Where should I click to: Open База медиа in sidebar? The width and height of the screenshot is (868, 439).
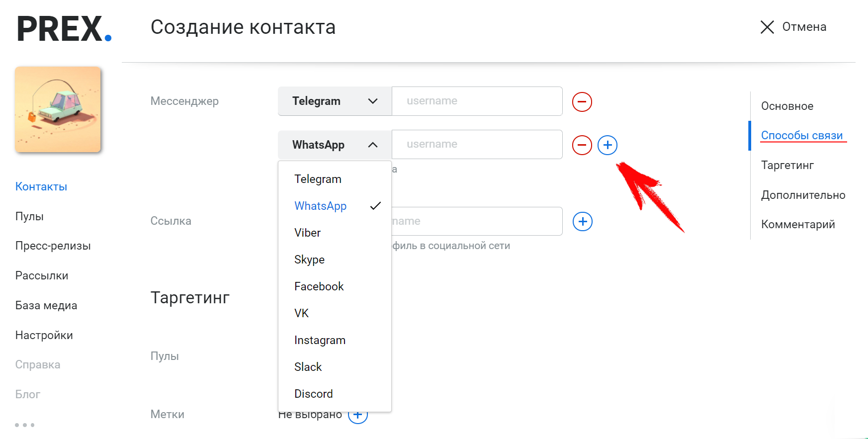pyautogui.click(x=46, y=305)
